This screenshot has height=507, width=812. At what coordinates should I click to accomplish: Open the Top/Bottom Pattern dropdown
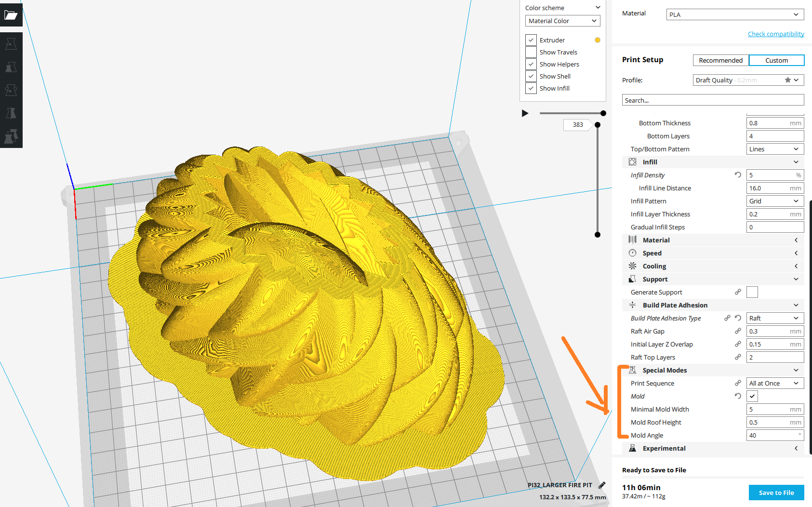tap(775, 149)
